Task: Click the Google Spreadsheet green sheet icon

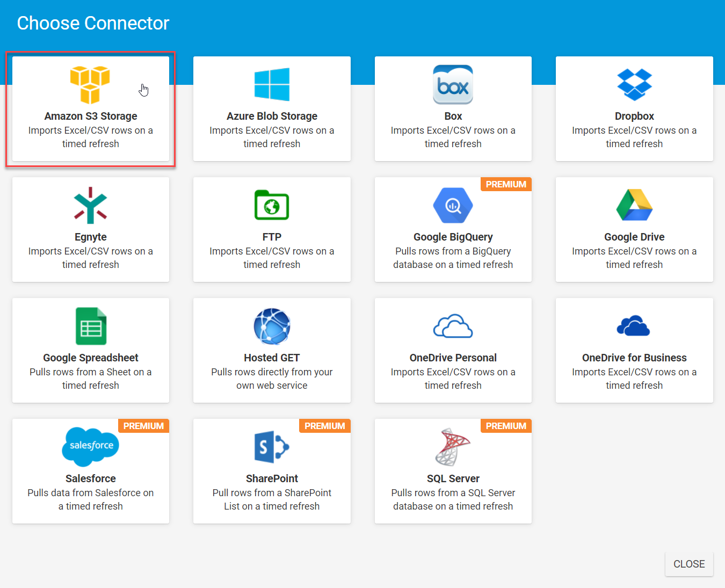Action: pyautogui.click(x=91, y=326)
